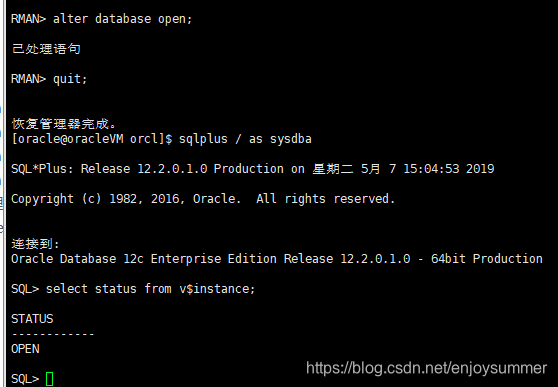Screen dimensions: 558x387
Task: Click the blog.csdn.net/enjoysummer watermark URL
Action: point(426,368)
